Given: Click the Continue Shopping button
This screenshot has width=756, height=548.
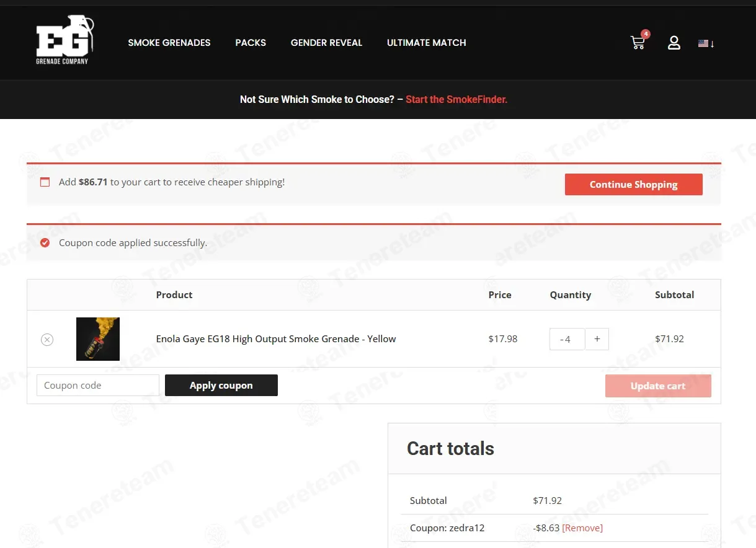Looking at the screenshot, I should [x=634, y=184].
